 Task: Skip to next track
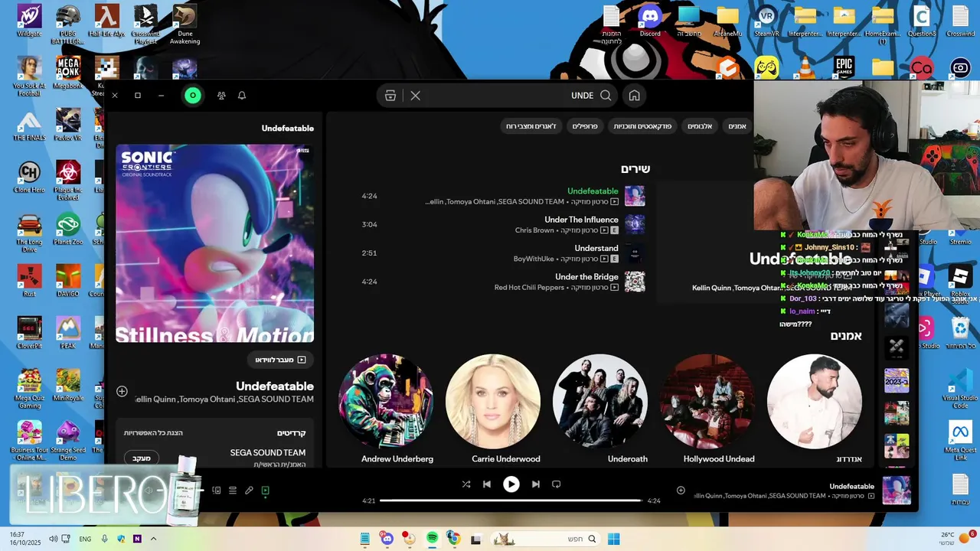(x=536, y=484)
